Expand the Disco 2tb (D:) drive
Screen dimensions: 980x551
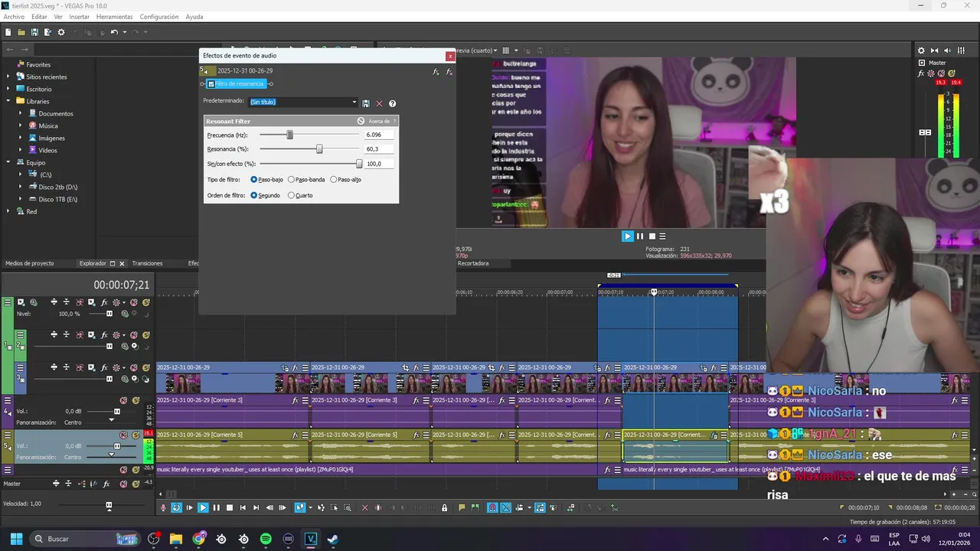pyautogui.click(x=21, y=187)
